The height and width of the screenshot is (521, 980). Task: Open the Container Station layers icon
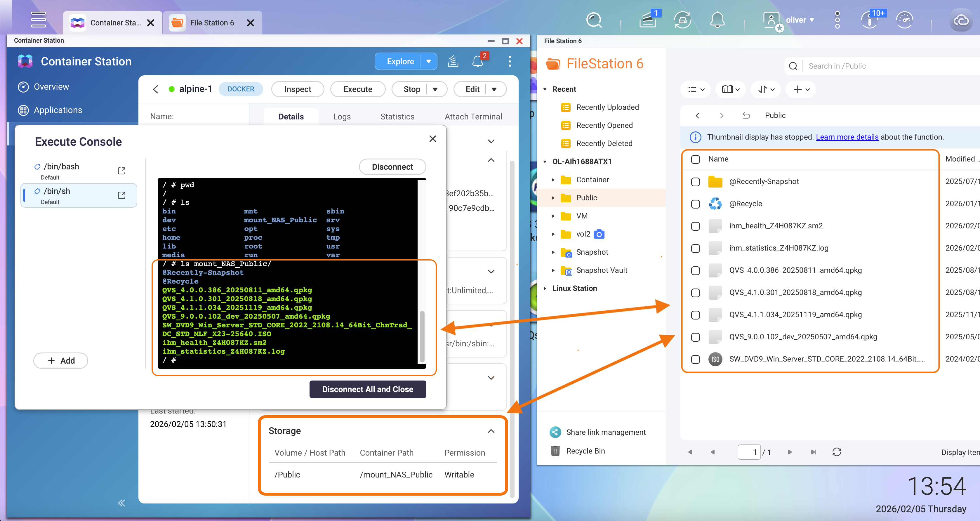pos(453,61)
